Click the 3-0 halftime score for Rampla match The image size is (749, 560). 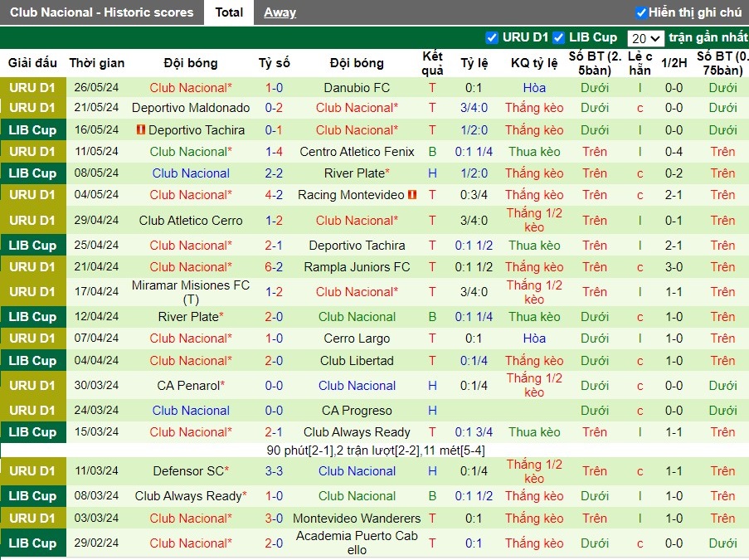[x=674, y=267]
